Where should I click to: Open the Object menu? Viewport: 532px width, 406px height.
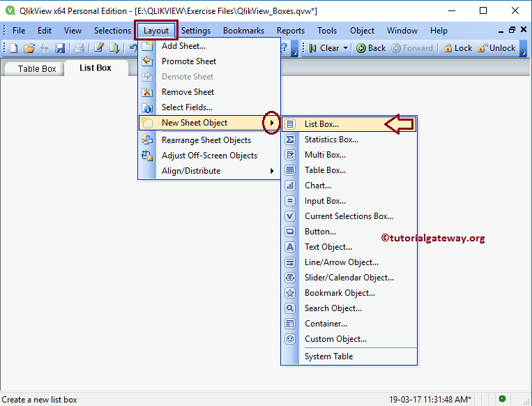tap(362, 31)
